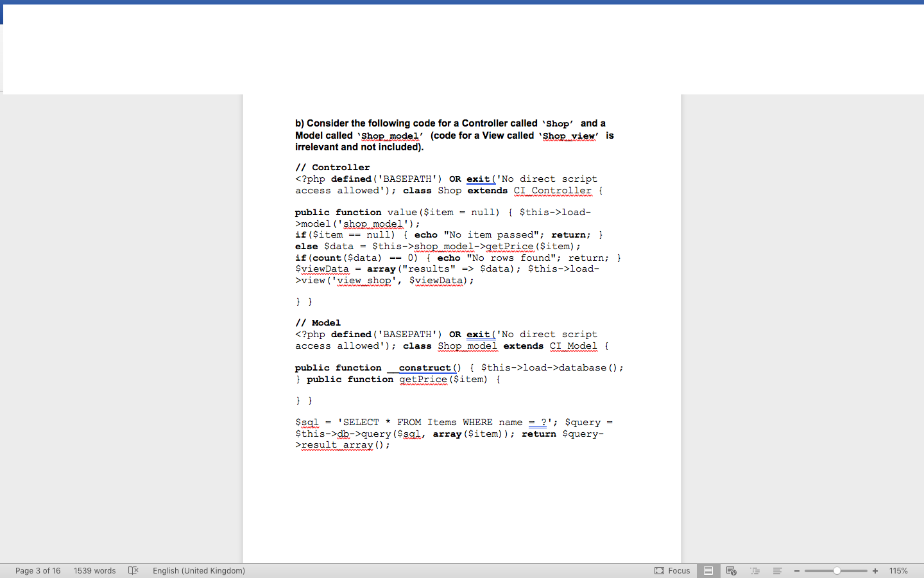Switch to Web Layout view

click(x=732, y=570)
